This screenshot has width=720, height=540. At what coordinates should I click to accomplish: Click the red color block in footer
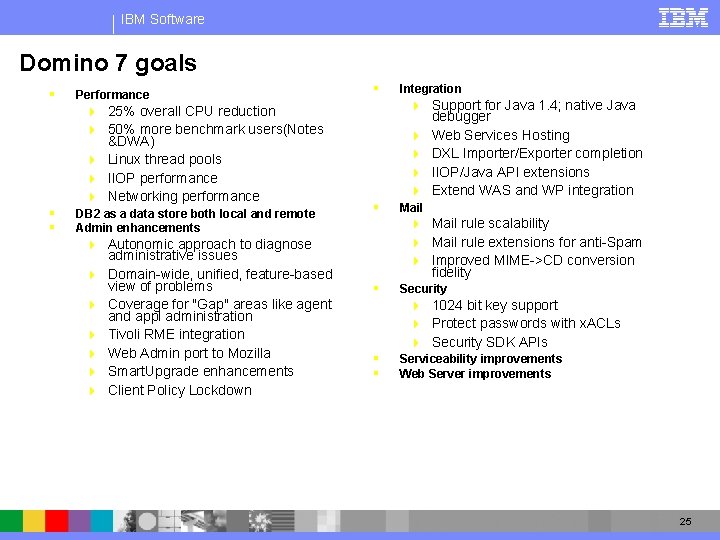tap(57, 521)
